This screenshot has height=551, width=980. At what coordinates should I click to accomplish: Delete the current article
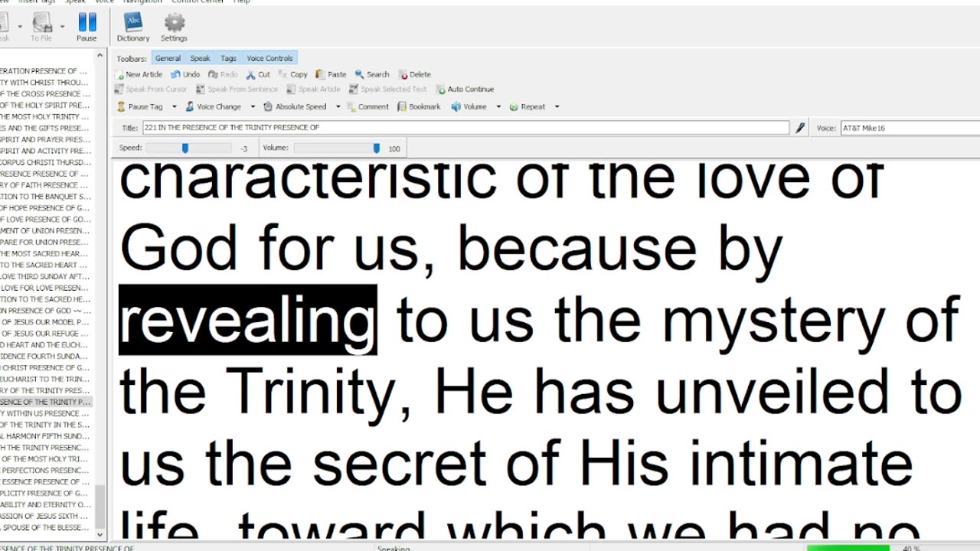[415, 74]
